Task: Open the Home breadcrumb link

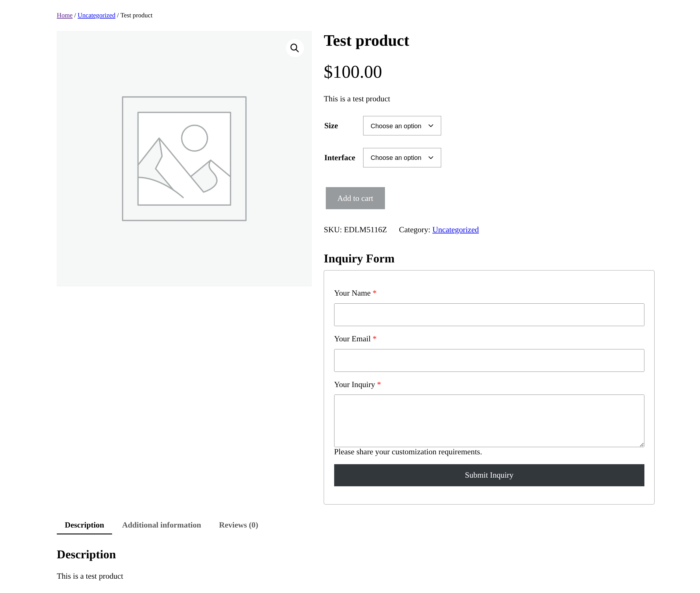Action: 65,15
